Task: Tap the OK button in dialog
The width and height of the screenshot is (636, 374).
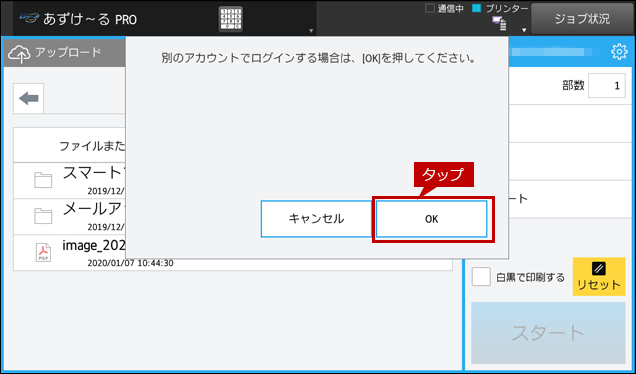Action: pos(432,219)
